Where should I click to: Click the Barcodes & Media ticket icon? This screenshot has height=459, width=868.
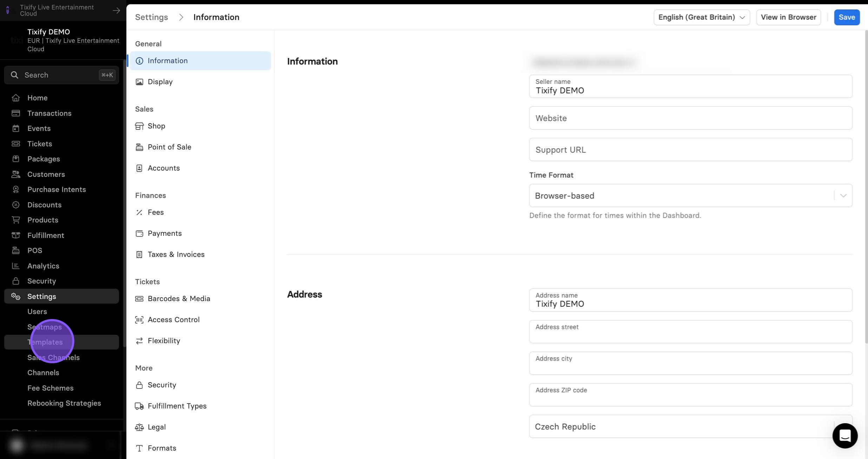click(x=139, y=299)
